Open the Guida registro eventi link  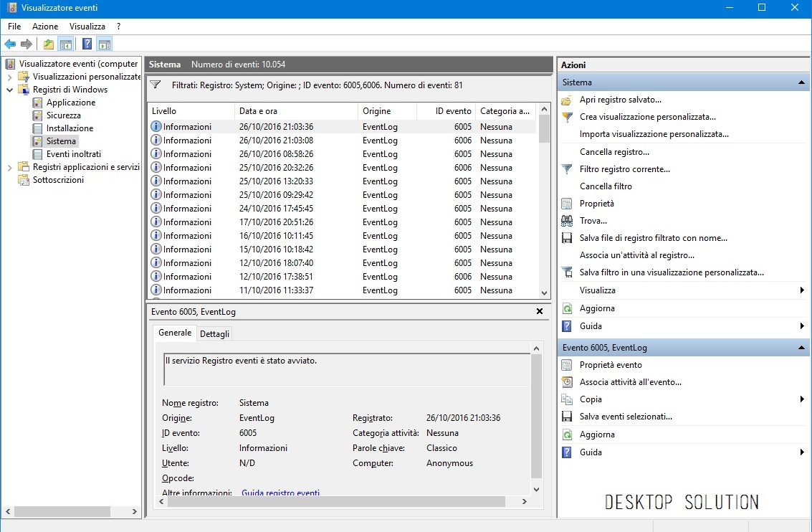[x=280, y=493]
